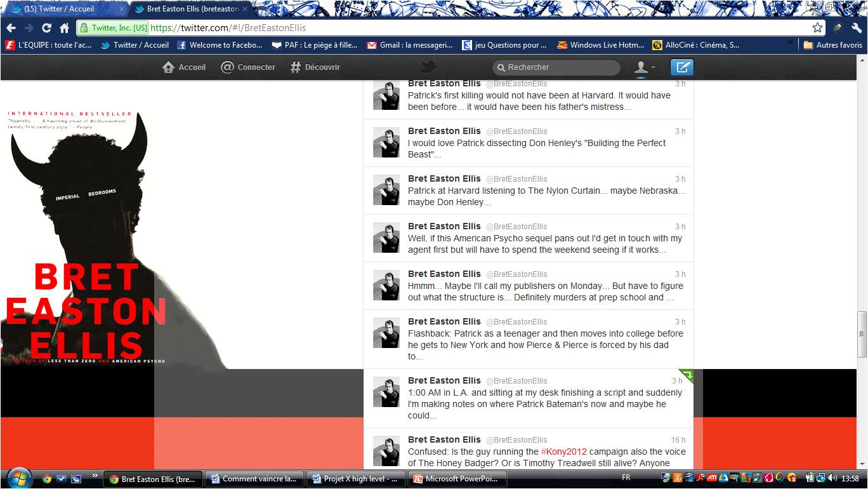868x489 pixels.
Task: Open the Welcome to Facebook bookmark
Action: coord(220,45)
